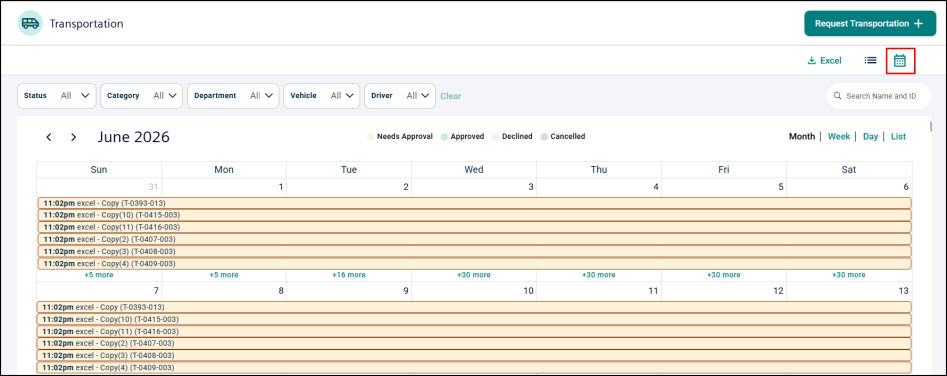Image resolution: width=947 pixels, height=376 pixels.
Task: Click the Needs Approval legend swatch
Action: [x=371, y=136]
